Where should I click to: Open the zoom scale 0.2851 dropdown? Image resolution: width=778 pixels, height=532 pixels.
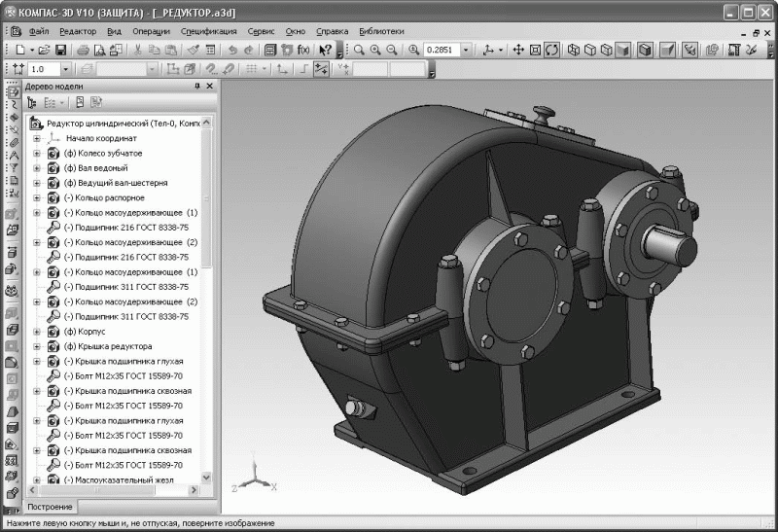pyautogui.click(x=467, y=50)
